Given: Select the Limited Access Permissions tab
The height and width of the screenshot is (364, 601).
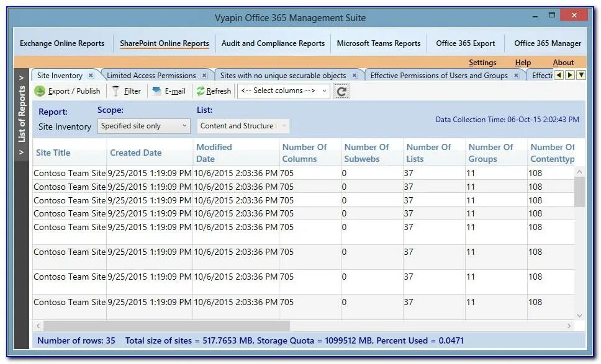Looking at the screenshot, I should [151, 76].
